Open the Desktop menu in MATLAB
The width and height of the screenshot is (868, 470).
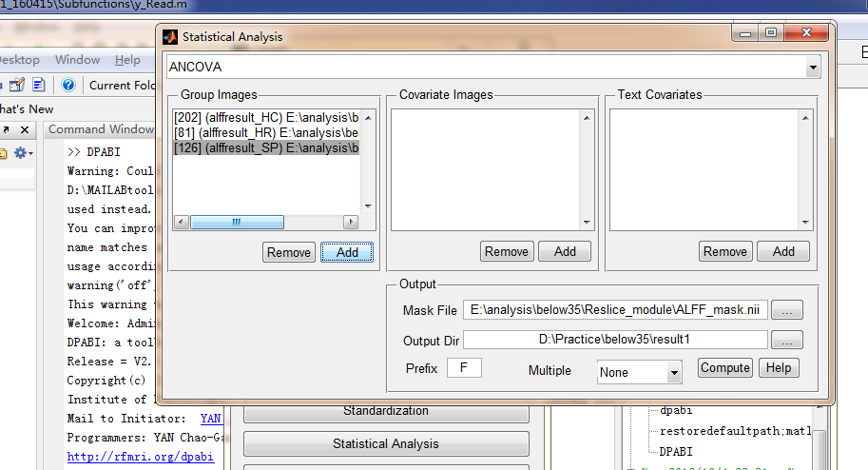(19, 60)
